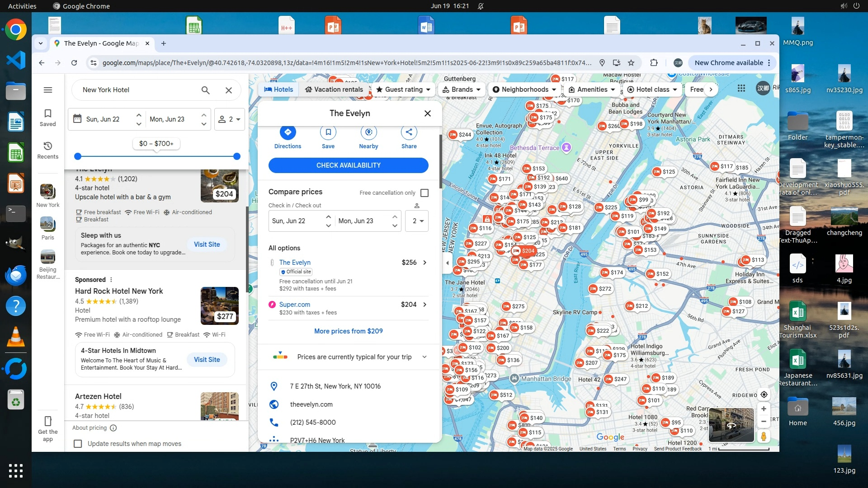
Task: Open the Maps hamburger menu
Action: 48,90
